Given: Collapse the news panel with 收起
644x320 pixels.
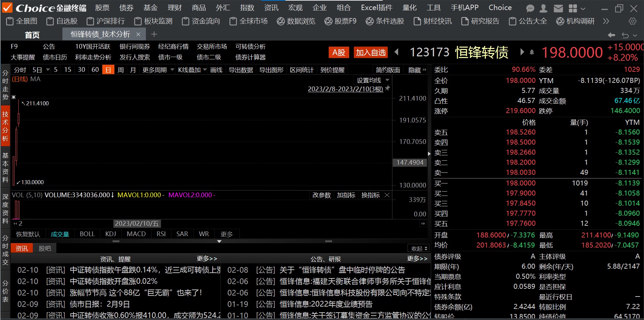Looking at the screenshot, I should (x=419, y=249).
